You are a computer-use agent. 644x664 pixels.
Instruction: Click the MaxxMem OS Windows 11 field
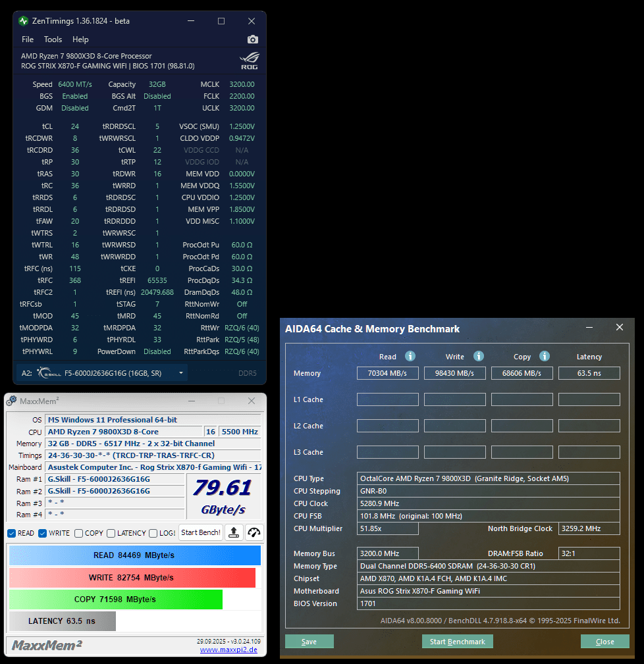[153, 420]
